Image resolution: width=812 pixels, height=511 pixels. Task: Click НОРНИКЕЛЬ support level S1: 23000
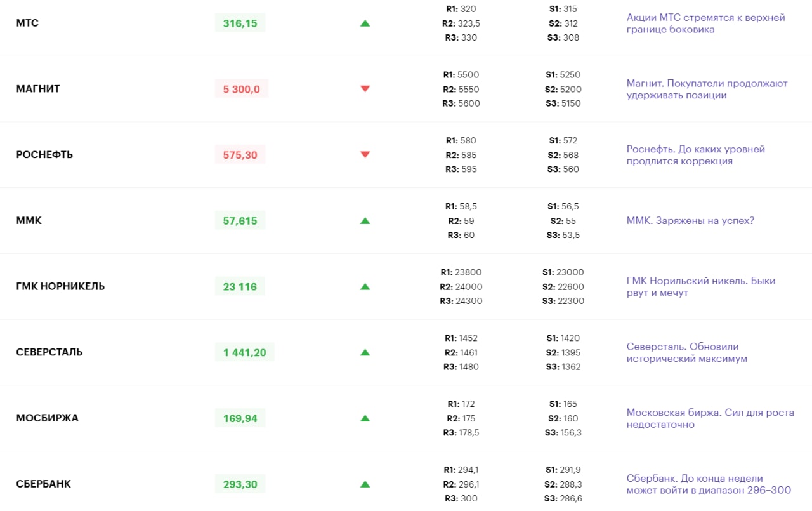[x=563, y=272]
